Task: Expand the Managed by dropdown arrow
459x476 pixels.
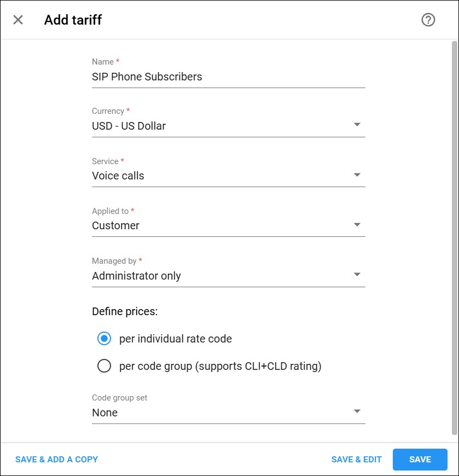Action: pyautogui.click(x=357, y=275)
